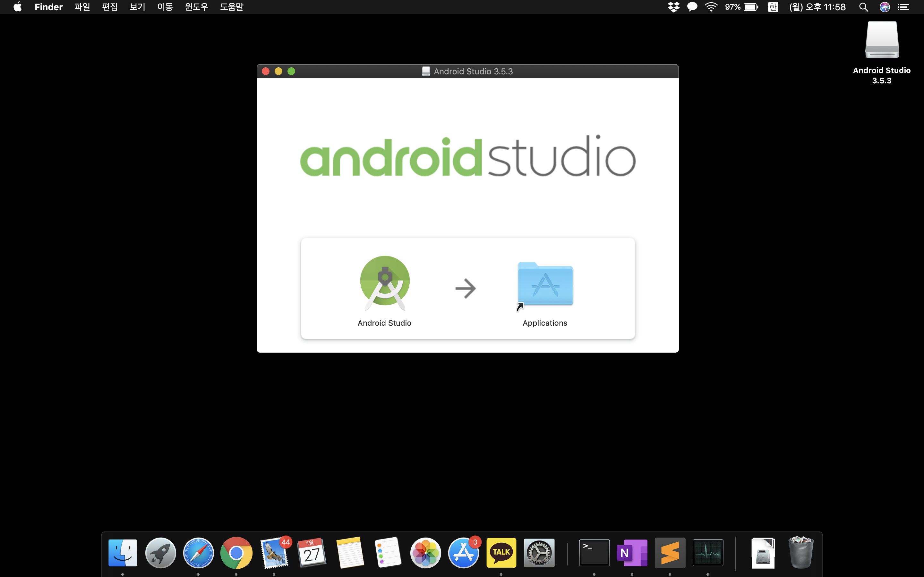Open Microsoft OneNote from dock
This screenshot has height=577, width=924.
tap(632, 553)
